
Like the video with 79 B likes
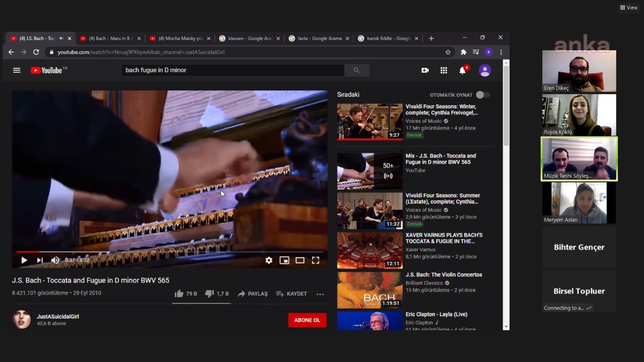click(186, 294)
